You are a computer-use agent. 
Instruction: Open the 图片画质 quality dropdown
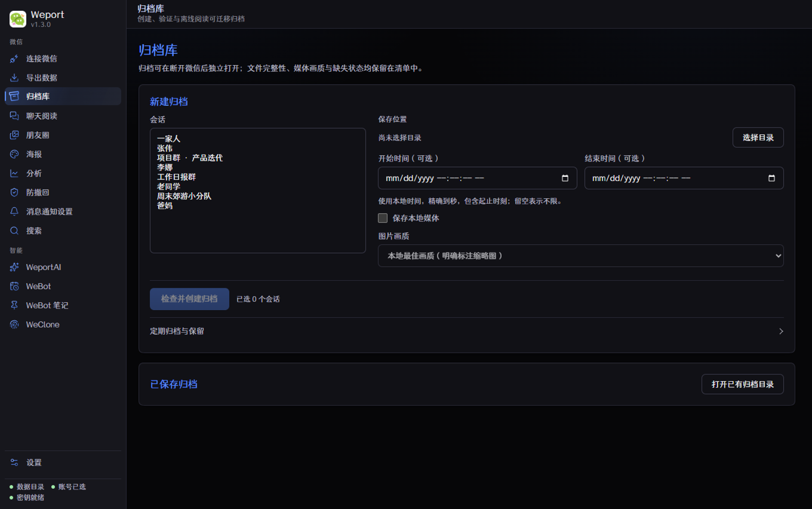click(x=581, y=256)
